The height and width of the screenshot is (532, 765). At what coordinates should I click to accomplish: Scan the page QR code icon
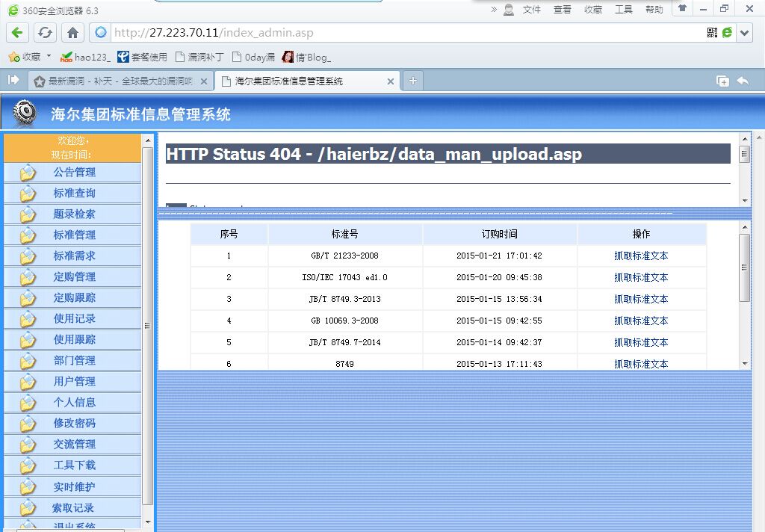pyautogui.click(x=712, y=33)
